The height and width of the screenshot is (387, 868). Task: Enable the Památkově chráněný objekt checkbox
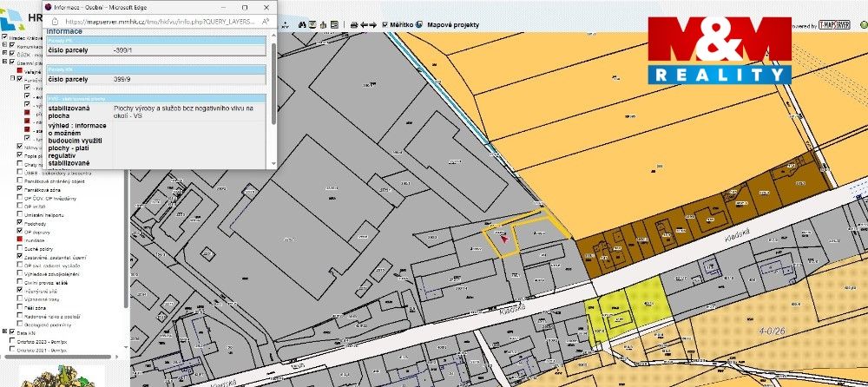[20, 180]
